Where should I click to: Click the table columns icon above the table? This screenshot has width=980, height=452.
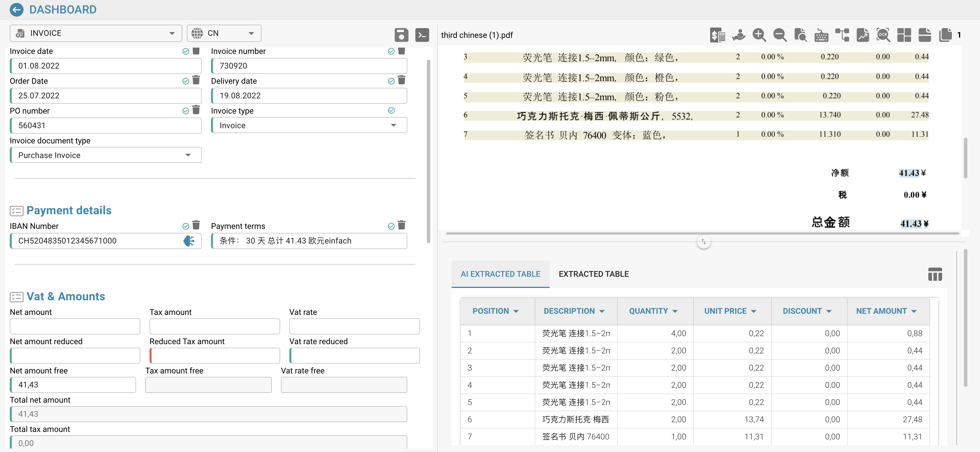click(935, 274)
